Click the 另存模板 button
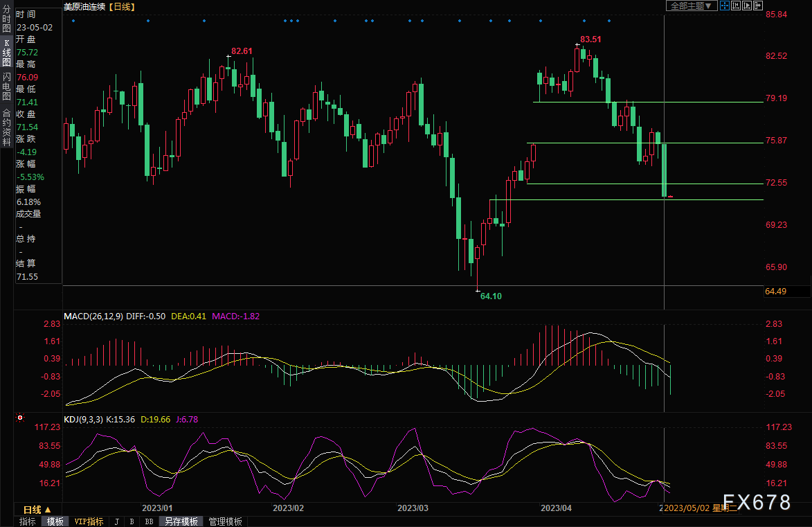 pyautogui.click(x=181, y=521)
